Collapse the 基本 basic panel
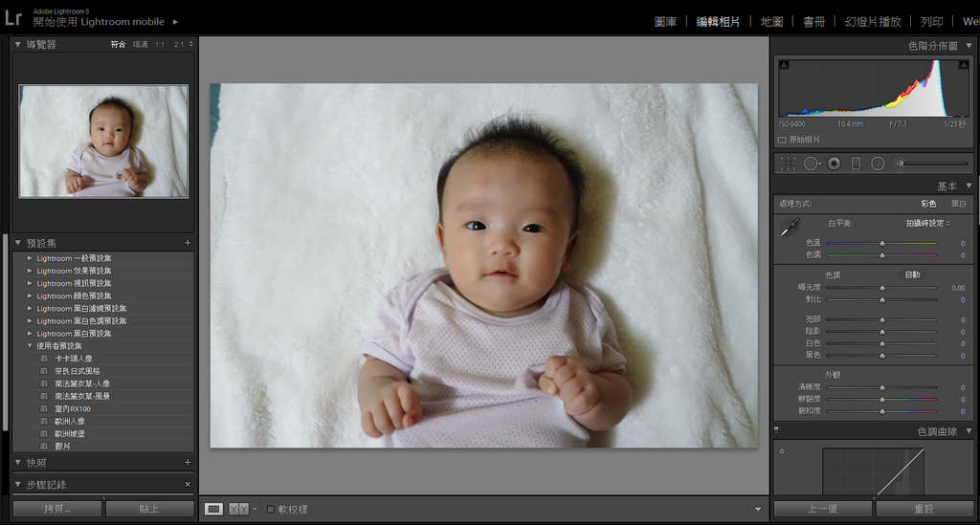The height and width of the screenshot is (525, 980). tap(969, 186)
